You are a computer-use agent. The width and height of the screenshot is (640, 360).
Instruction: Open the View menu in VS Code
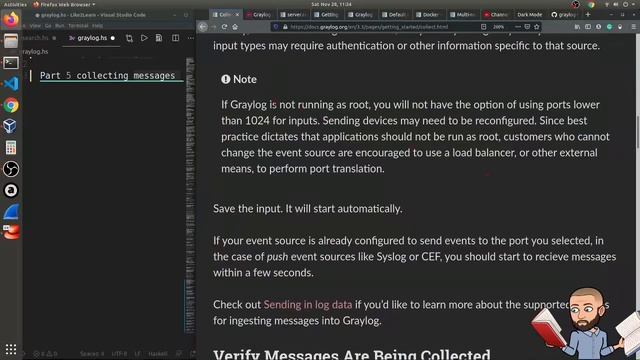click(35, 25)
